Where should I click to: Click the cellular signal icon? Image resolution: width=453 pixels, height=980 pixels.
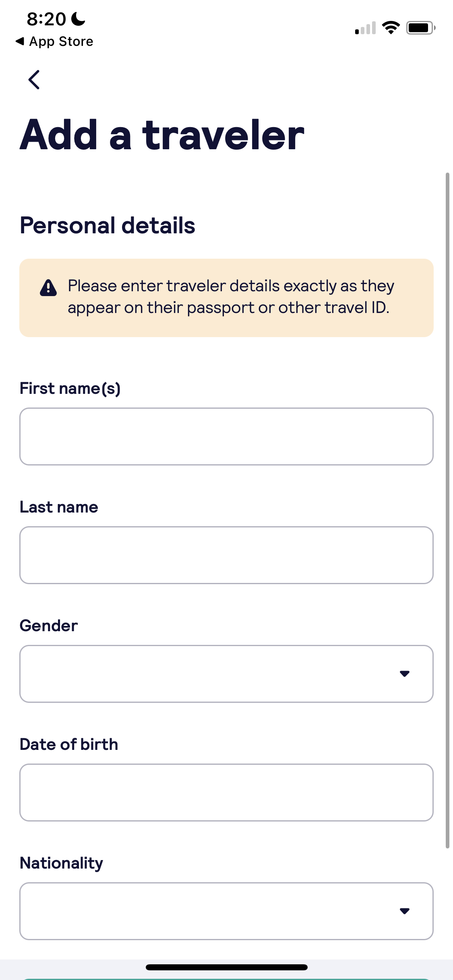364,27
